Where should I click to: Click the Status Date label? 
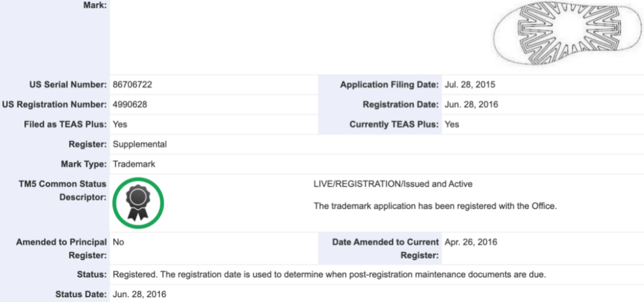81,294
